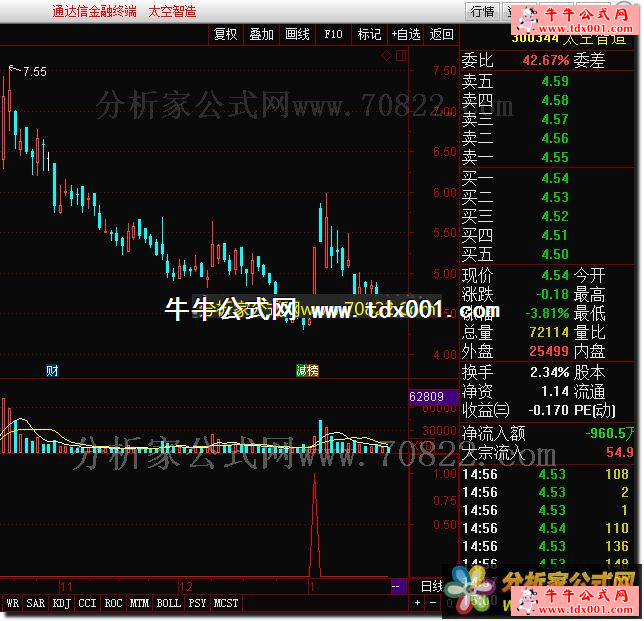Click the 总量 72114 value
Viewport: 644px width, 621px height.
pyautogui.click(x=549, y=332)
